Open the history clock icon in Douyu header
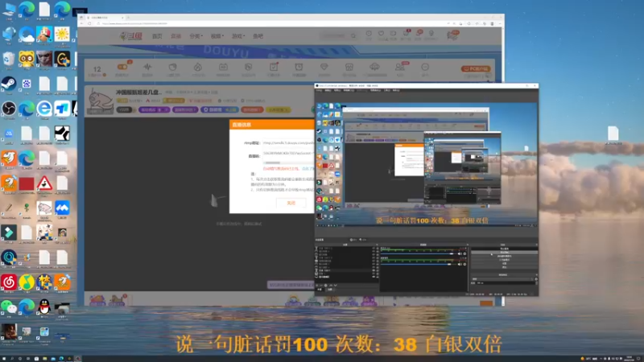The image size is (644, 362). point(369,34)
